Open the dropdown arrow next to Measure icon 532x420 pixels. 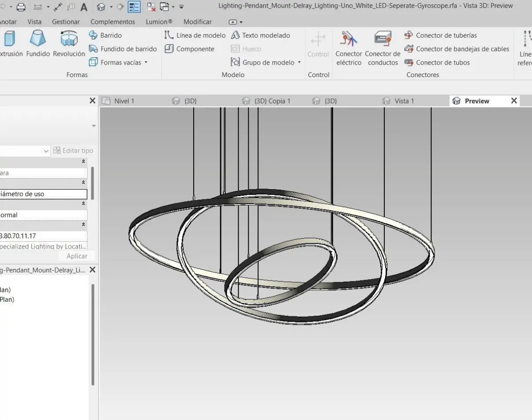48,7
